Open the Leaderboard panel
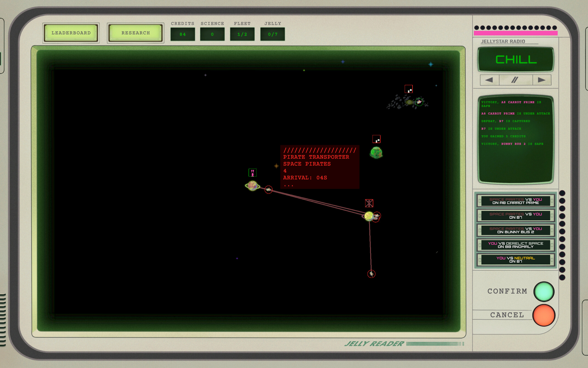The height and width of the screenshot is (368, 588). pyautogui.click(x=71, y=33)
